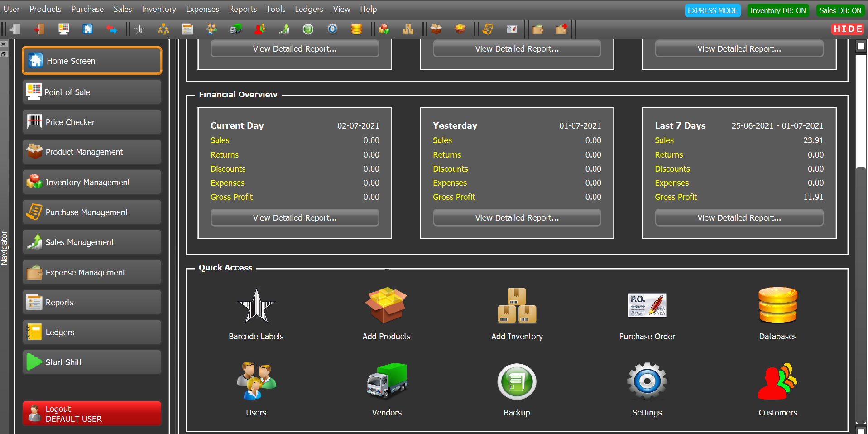Toggle Sales DB status
This screenshot has width=868, height=434.
coord(840,10)
